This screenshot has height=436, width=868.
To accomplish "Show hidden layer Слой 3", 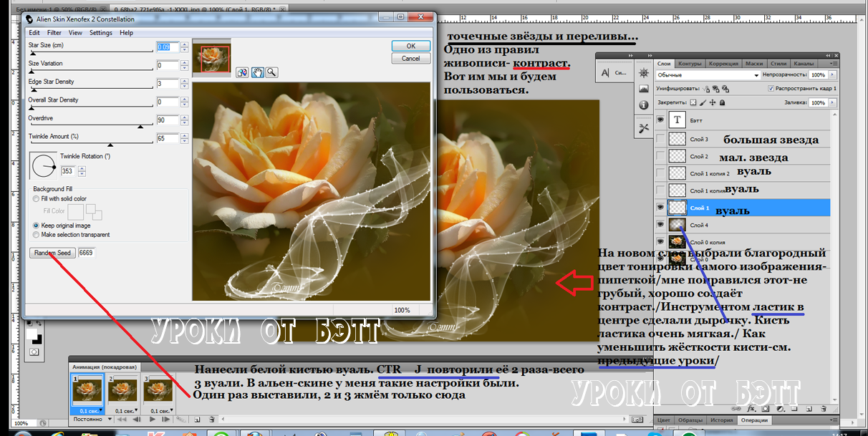I will pos(660,139).
